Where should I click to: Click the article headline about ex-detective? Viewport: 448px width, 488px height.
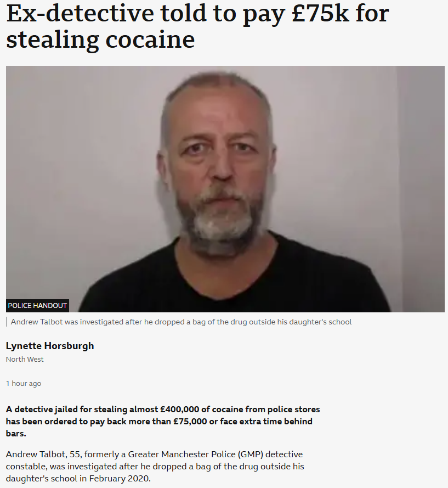coord(197,26)
